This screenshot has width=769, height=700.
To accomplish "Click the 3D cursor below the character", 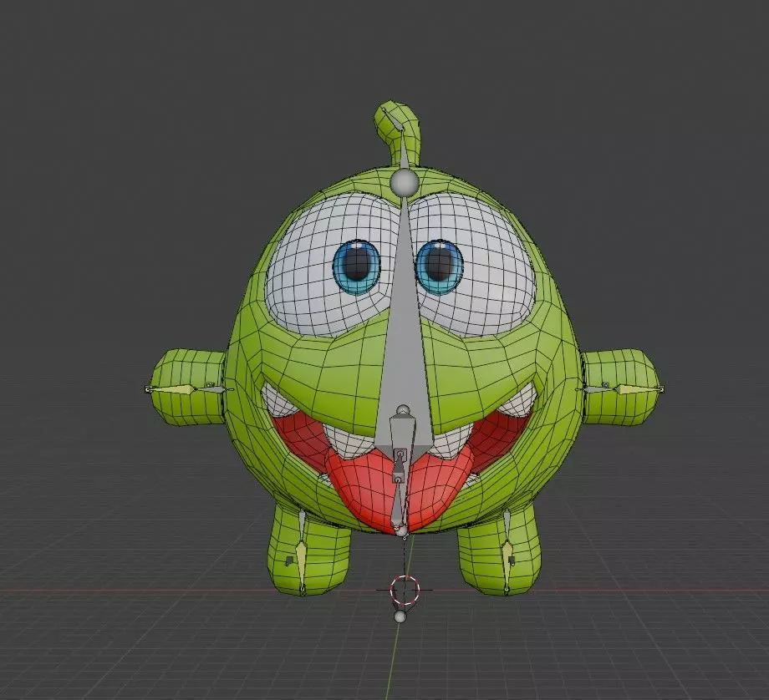I will click(x=405, y=591).
